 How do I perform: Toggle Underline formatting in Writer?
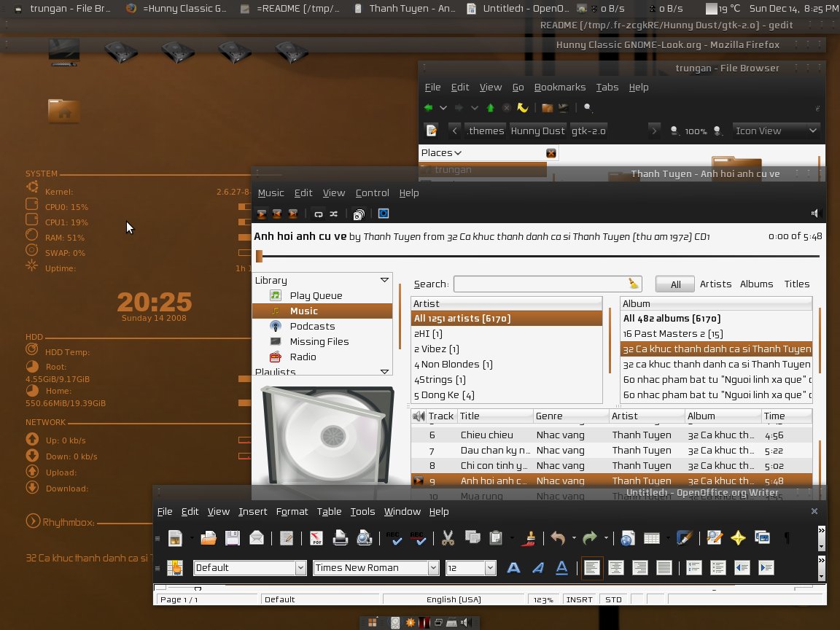coord(561,568)
